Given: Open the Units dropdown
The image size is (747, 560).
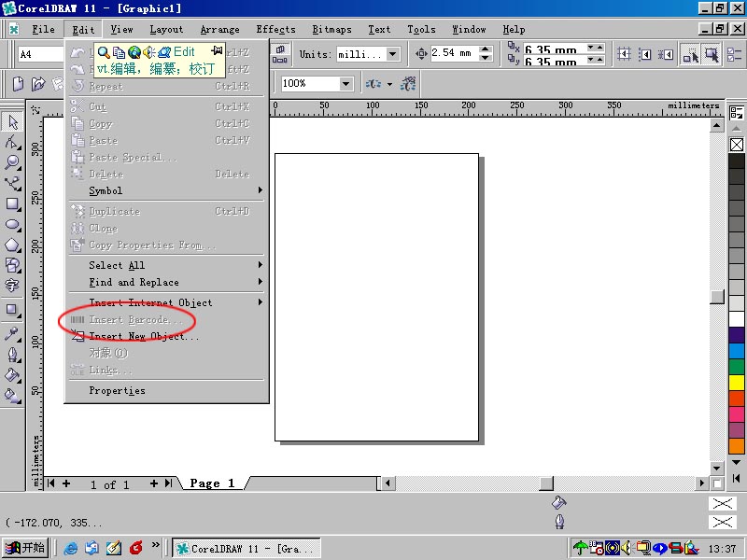Looking at the screenshot, I should [x=392, y=54].
